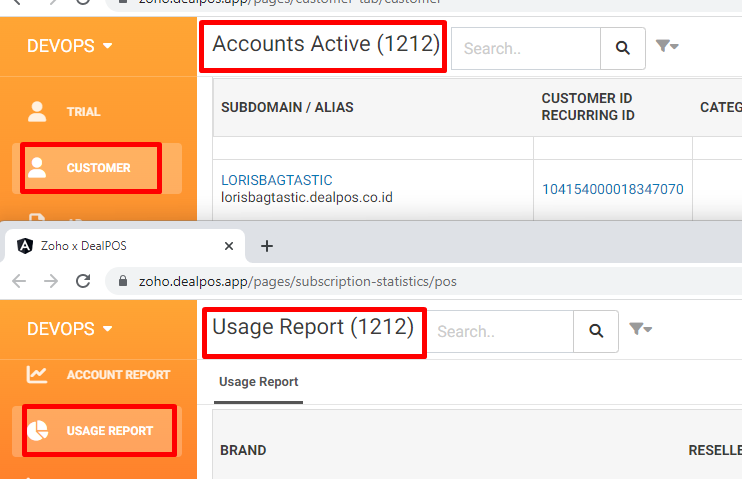Click the Accounts Active (1212) heading

click(x=326, y=44)
